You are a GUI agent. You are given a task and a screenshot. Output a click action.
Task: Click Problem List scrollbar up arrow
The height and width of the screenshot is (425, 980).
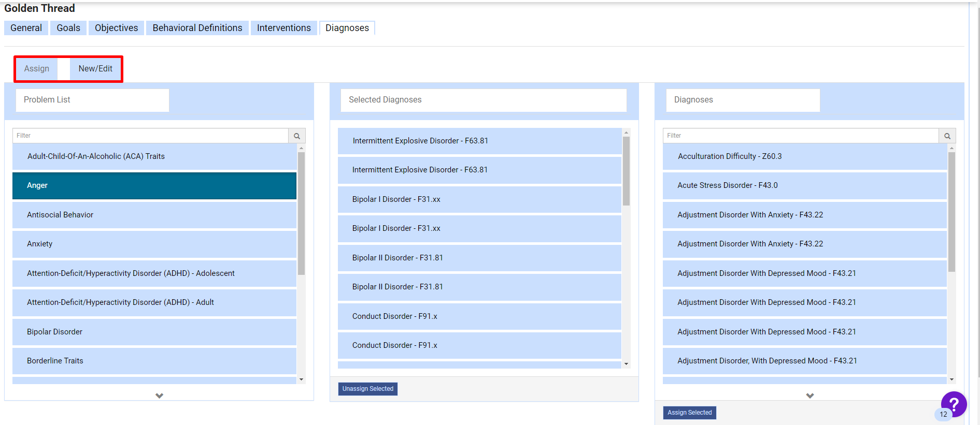tap(301, 149)
